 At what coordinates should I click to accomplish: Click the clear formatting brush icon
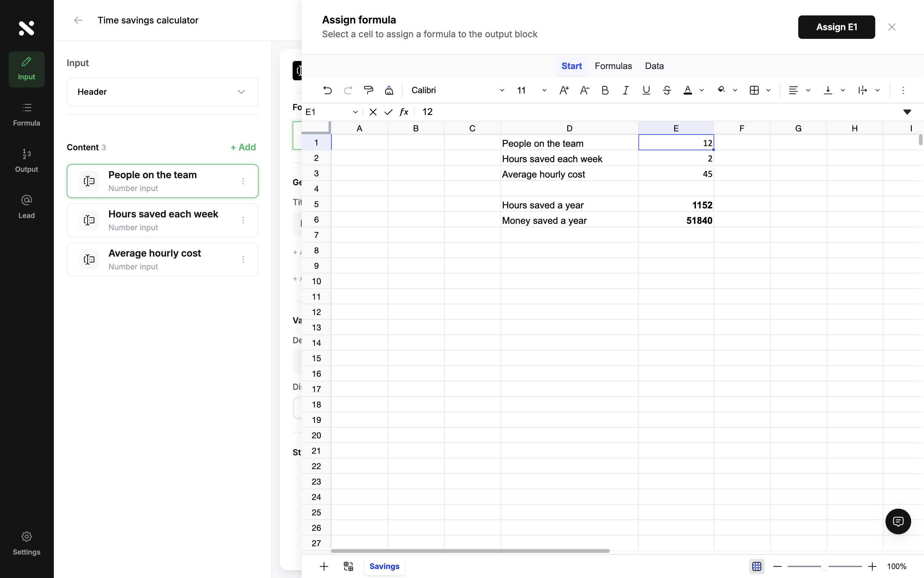pyautogui.click(x=389, y=90)
